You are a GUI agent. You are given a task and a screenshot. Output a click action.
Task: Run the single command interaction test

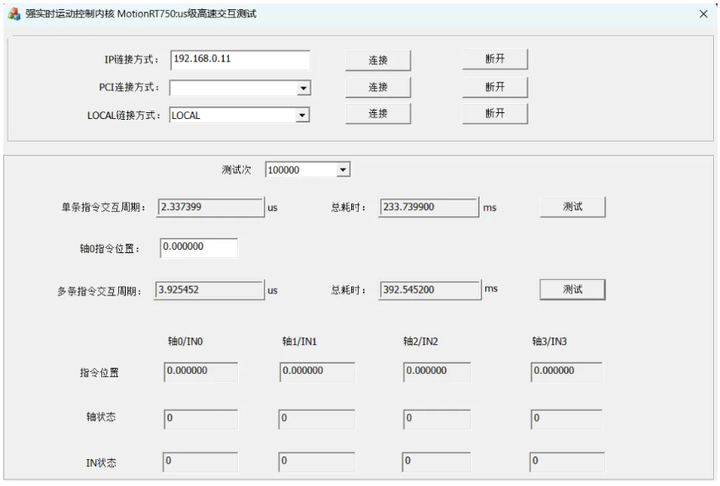(x=573, y=207)
